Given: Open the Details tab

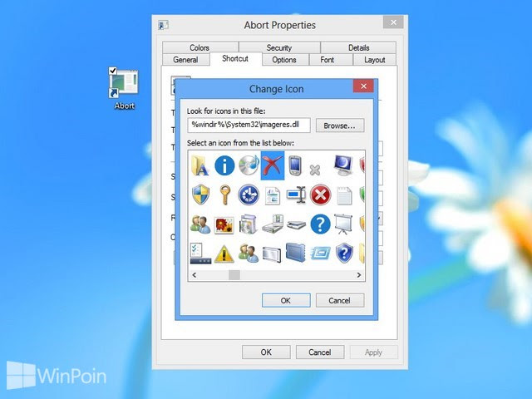Looking at the screenshot, I should coord(358,47).
